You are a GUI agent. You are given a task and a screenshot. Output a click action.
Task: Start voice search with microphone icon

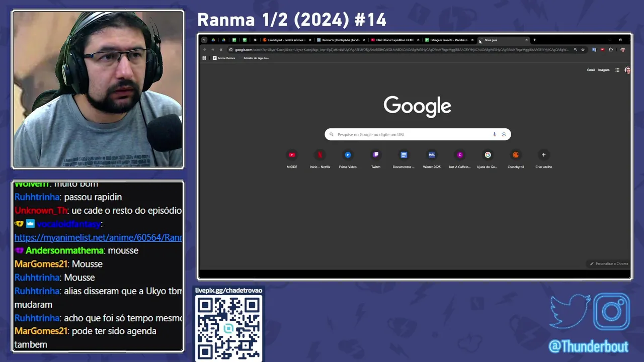495,134
